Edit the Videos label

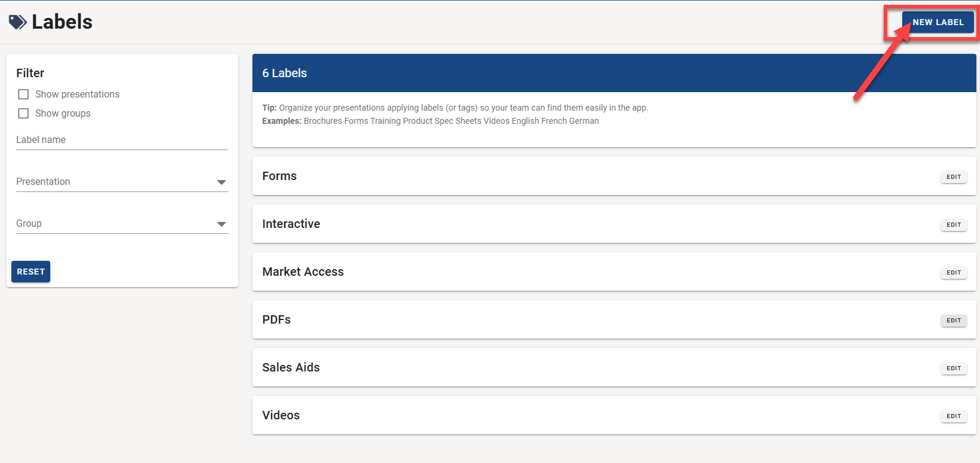pos(954,416)
